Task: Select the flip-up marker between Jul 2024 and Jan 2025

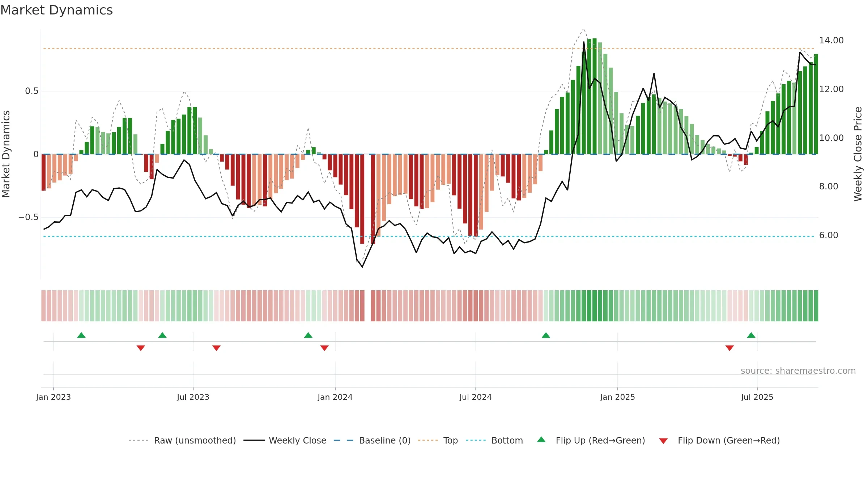Action: tap(546, 335)
